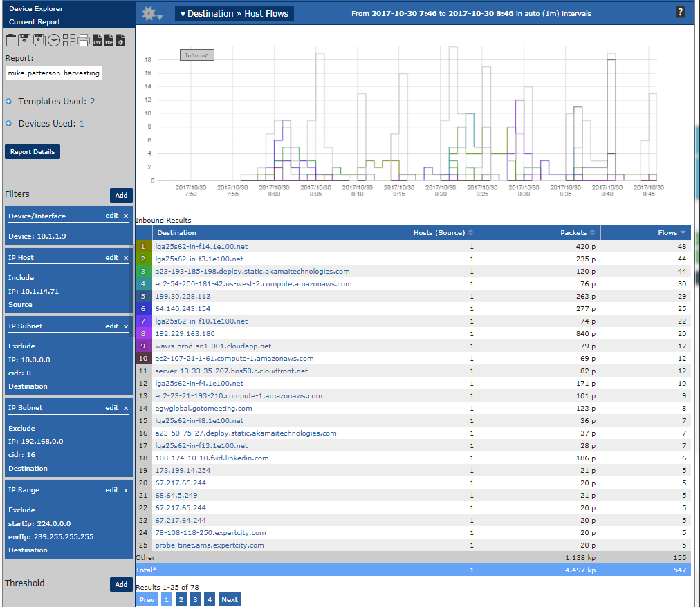Image resolution: width=700 pixels, height=607 pixels.
Task: Open the help question mark icon
Action: pyautogui.click(x=680, y=12)
